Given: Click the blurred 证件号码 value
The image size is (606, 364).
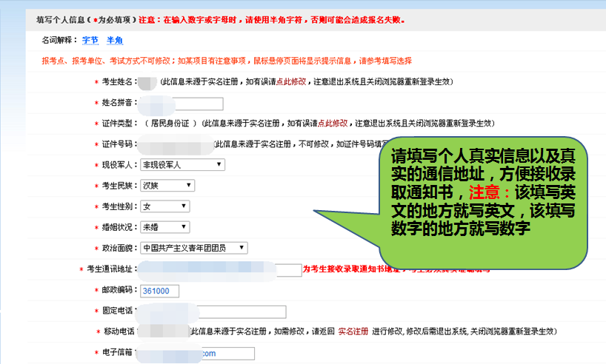Looking at the screenshot, I should 174,144.
